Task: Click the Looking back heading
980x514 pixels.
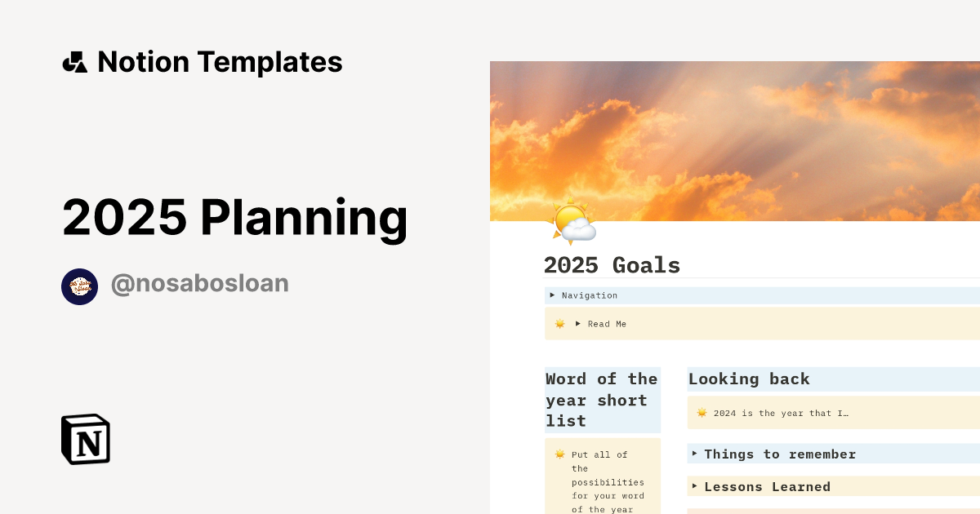Action: pyautogui.click(x=749, y=379)
